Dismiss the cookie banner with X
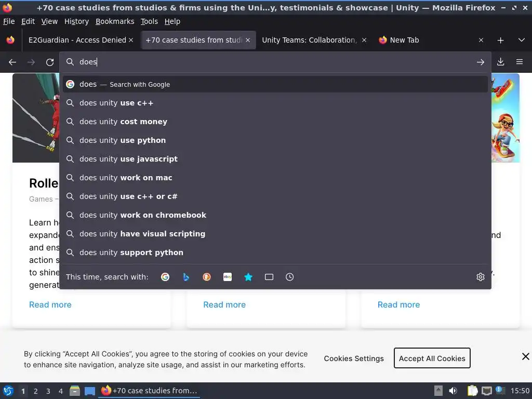 tap(526, 356)
